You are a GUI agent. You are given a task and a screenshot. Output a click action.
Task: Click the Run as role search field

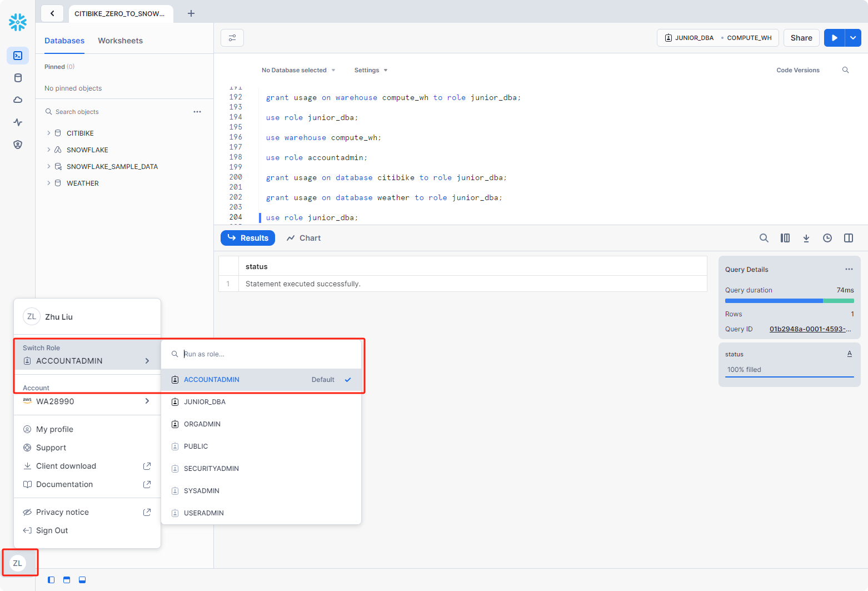tap(267, 354)
